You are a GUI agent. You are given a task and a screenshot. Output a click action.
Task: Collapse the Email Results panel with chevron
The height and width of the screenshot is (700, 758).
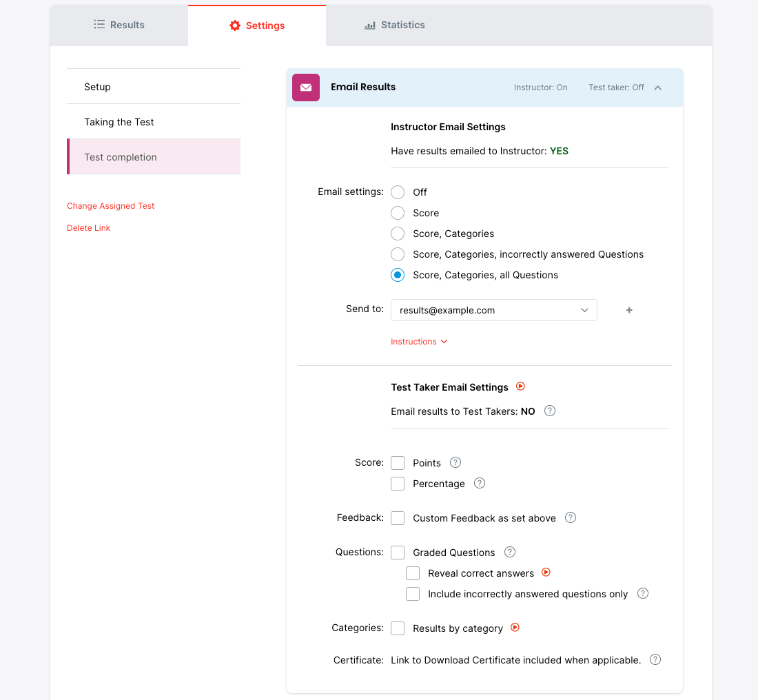pyautogui.click(x=658, y=87)
